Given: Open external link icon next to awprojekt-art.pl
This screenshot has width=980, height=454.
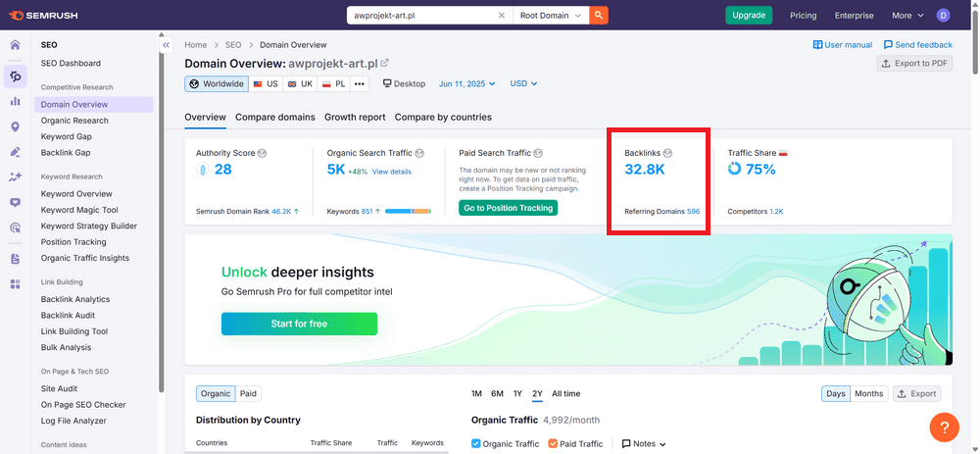Looking at the screenshot, I should pyautogui.click(x=385, y=63).
